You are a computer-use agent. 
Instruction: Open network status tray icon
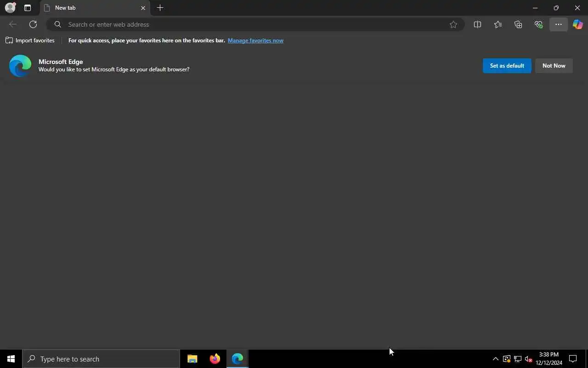[x=518, y=359]
